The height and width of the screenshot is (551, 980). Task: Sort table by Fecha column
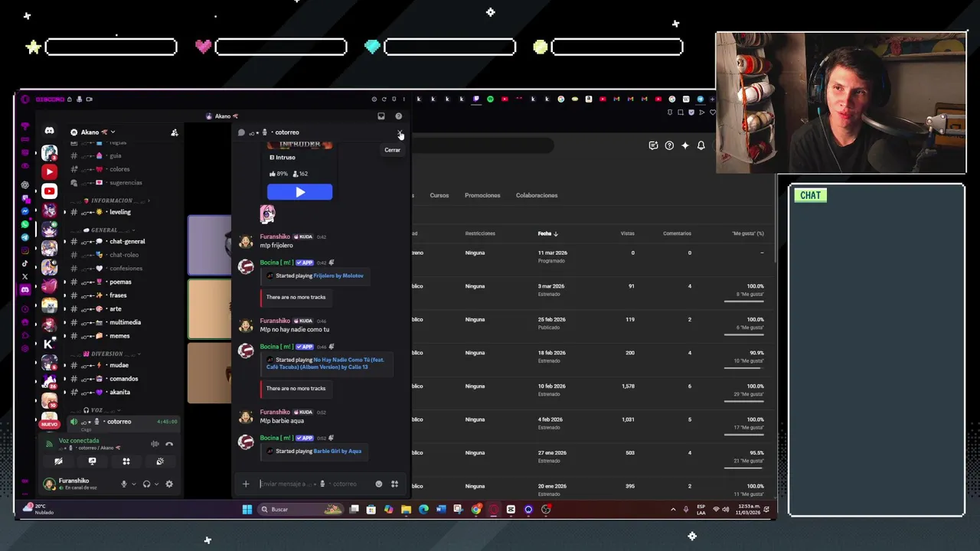[547, 233]
